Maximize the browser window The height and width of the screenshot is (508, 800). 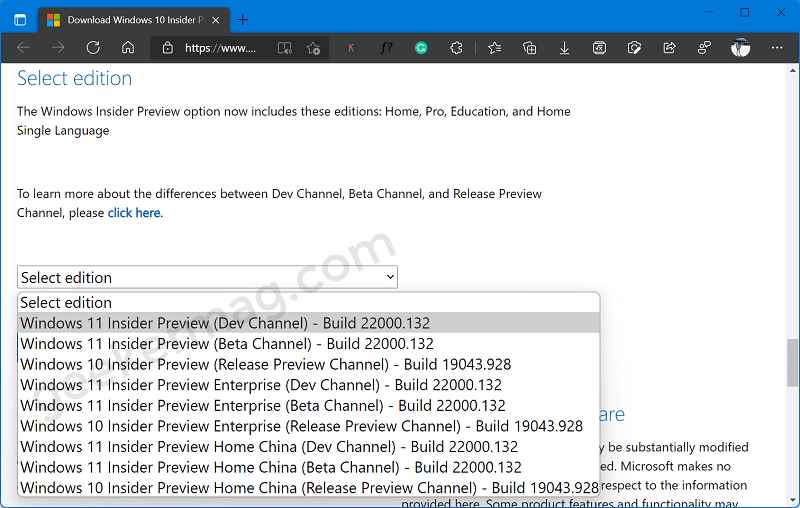[745, 12]
